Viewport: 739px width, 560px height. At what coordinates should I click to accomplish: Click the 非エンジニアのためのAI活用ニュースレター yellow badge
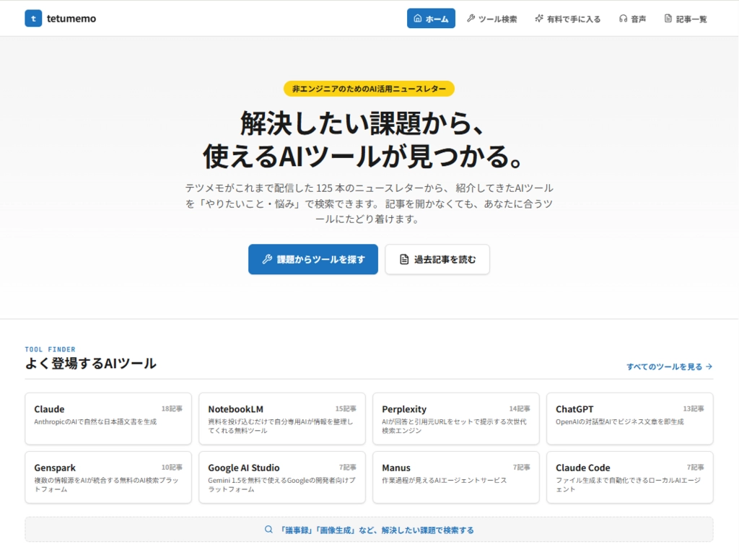(369, 89)
